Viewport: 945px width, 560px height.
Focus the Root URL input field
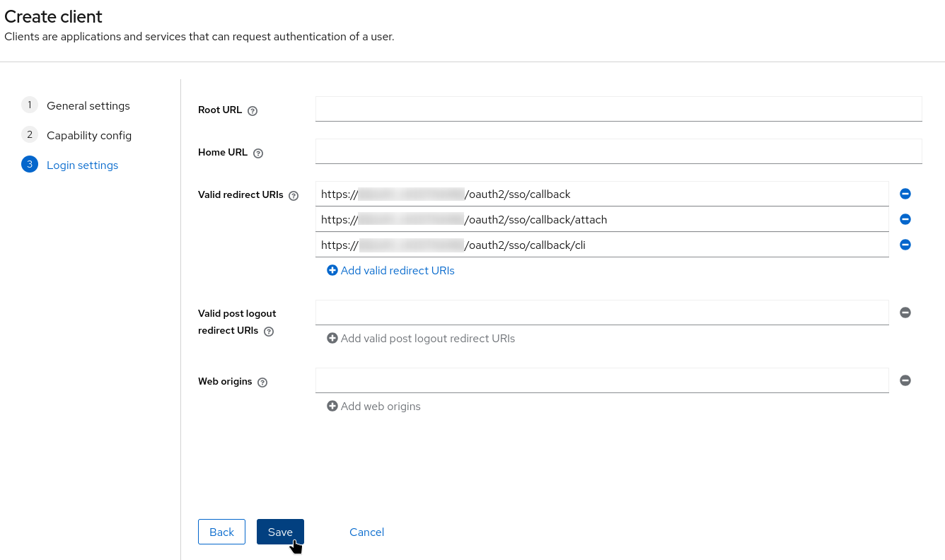[618, 109]
